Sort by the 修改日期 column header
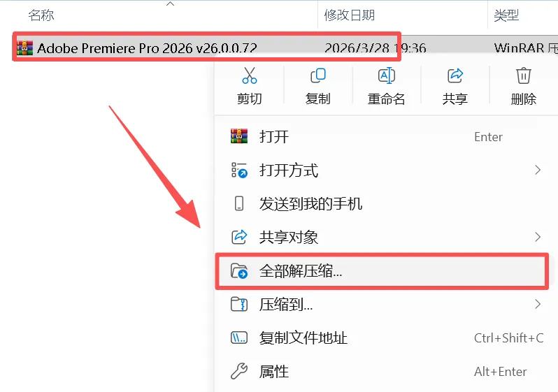 click(x=350, y=15)
